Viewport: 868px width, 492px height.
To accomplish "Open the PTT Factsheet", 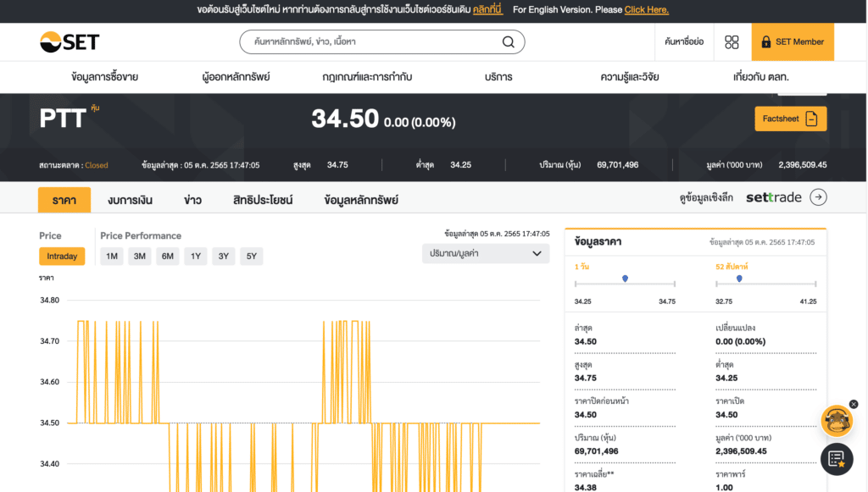I will (791, 119).
